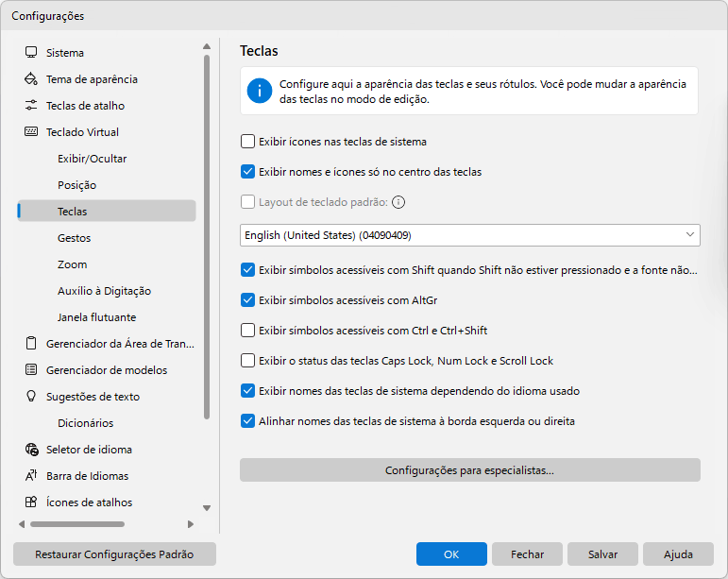Click the info icon next to Layout de teclado padrão

(398, 202)
